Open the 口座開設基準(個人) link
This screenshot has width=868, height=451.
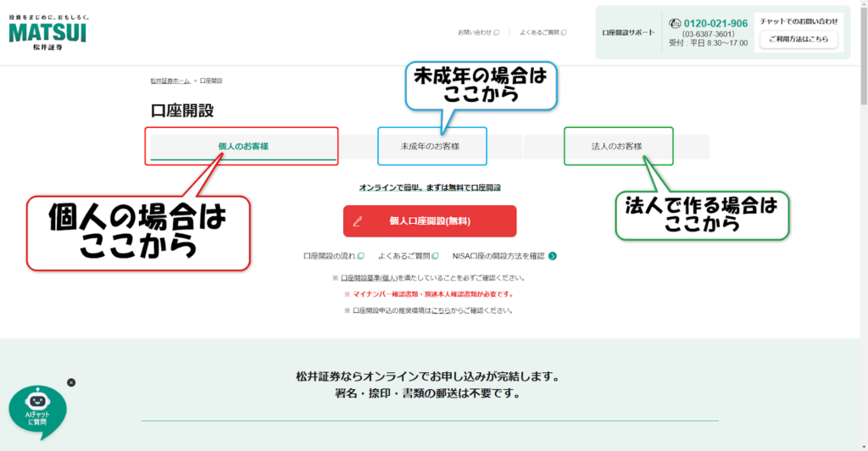[369, 278]
